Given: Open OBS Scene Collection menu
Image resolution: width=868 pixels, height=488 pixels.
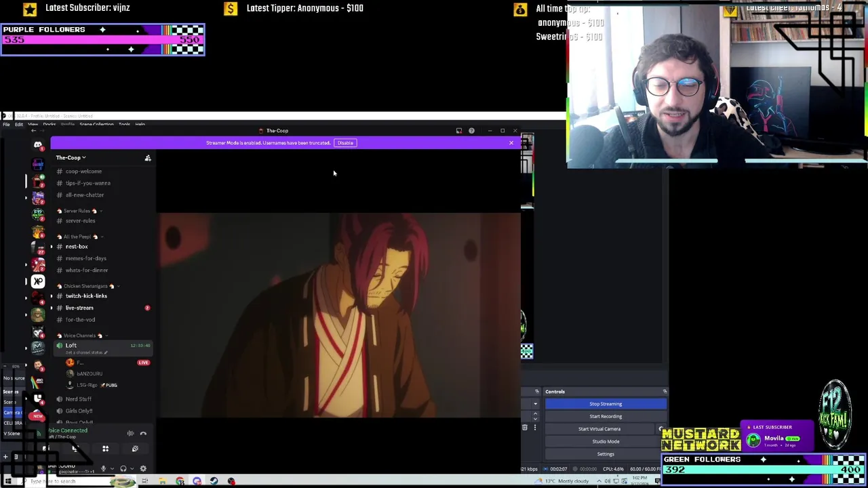Looking at the screenshot, I should 96,125.
